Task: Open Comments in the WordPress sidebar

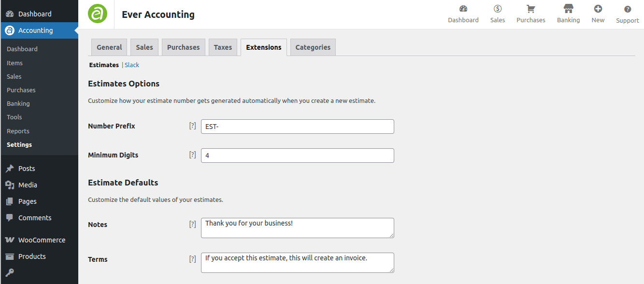Action: pyautogui.click(x=39, y=218)
